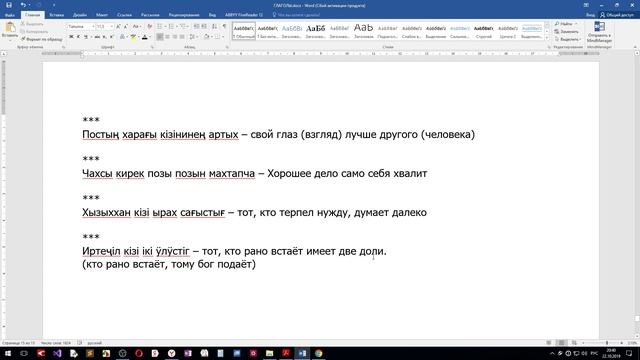Open the Рассылки ribbon tab

pos(150,15)
